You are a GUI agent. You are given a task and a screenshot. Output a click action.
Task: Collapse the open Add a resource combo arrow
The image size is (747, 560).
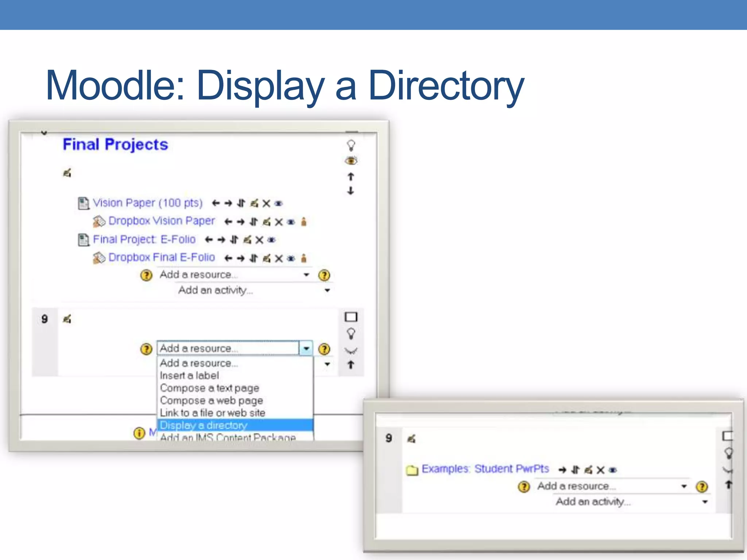(x=306, y=349)
